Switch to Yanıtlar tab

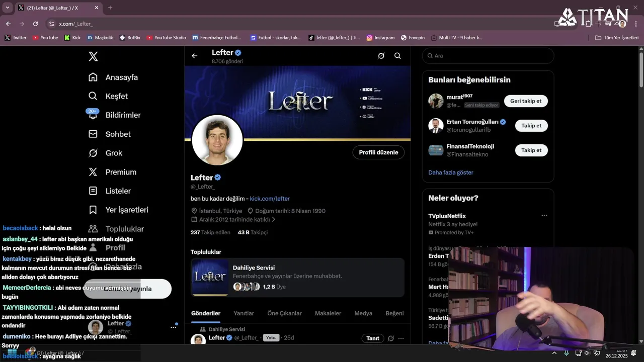coord(244,313)
